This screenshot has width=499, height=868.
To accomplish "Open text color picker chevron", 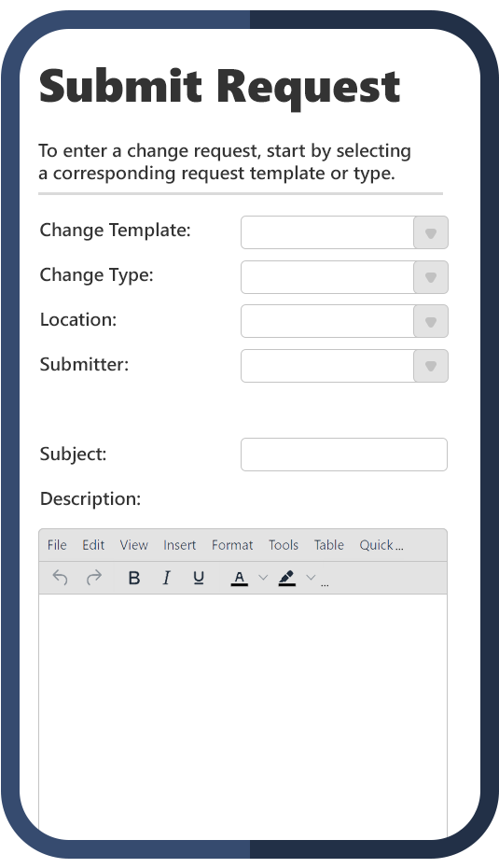I will (x=263, y=578).
